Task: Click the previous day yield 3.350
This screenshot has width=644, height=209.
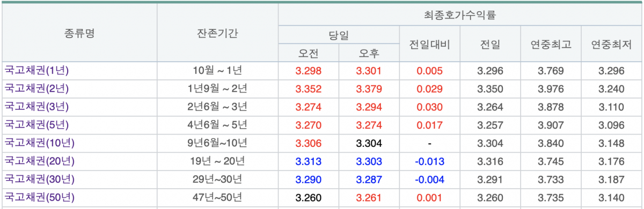Action: (x=490, y=89)
